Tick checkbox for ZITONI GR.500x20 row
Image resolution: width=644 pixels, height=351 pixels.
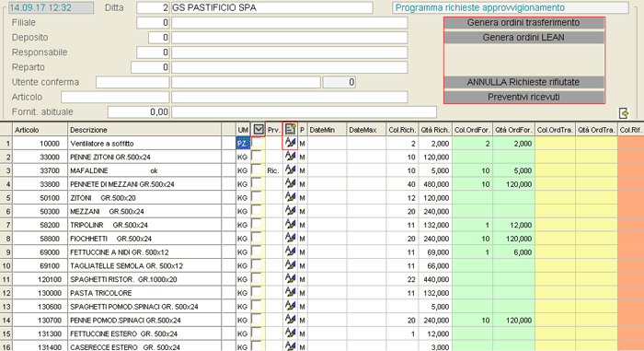point(257,197)
